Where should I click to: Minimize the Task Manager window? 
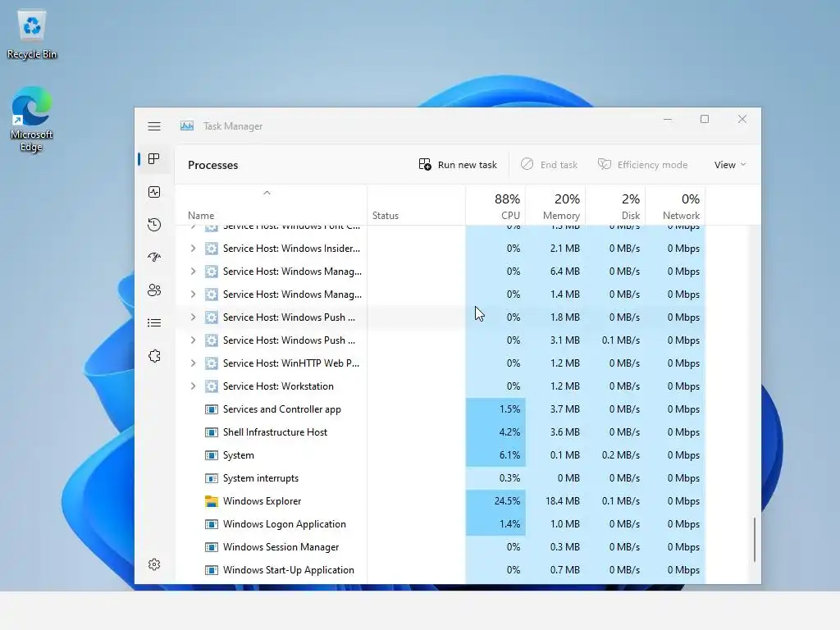668,119
